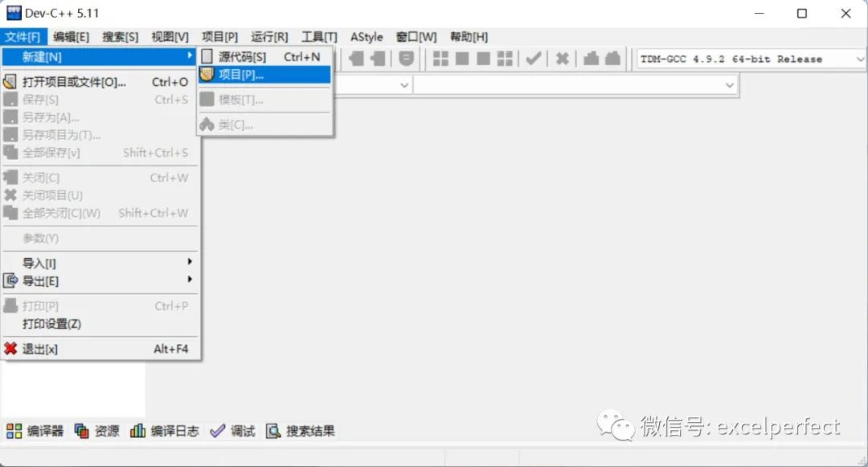Image resolution: width=868 pixels, height=467 pixels.
Task: Click the shield-shaped bookmark toolbar icon
Action: [407, 59]
